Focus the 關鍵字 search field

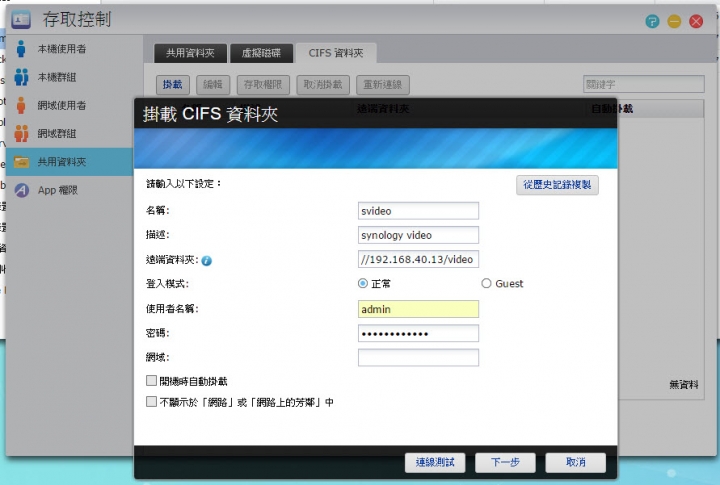pos(643,85)
